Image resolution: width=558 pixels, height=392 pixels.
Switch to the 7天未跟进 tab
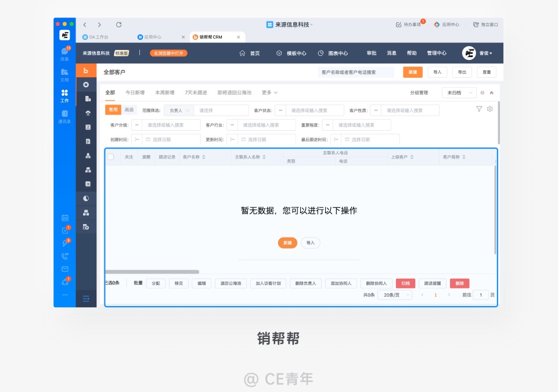(x=196, y=92)
